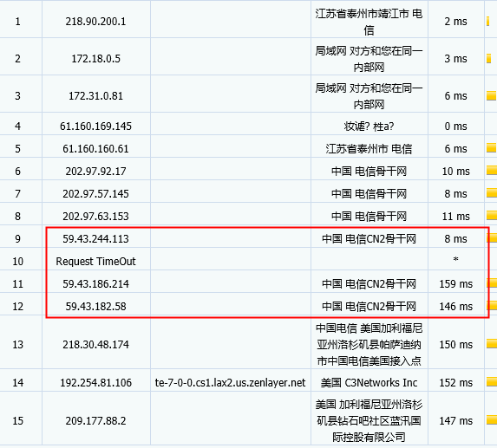The height and width of the screenshot is (448, 497).
Task: Select IP address 172.31.0.81
Action: coord(95,96)
